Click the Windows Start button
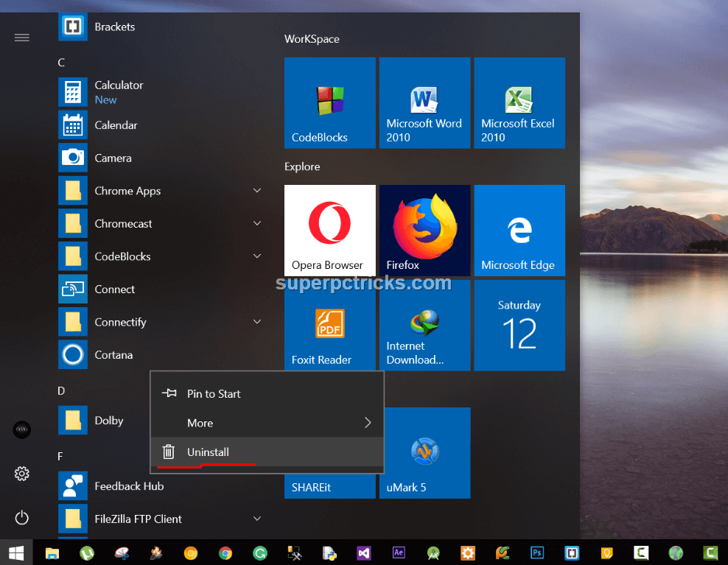This screenshot has height=565, width=728. pyautogui.click(x=16, y=552)
